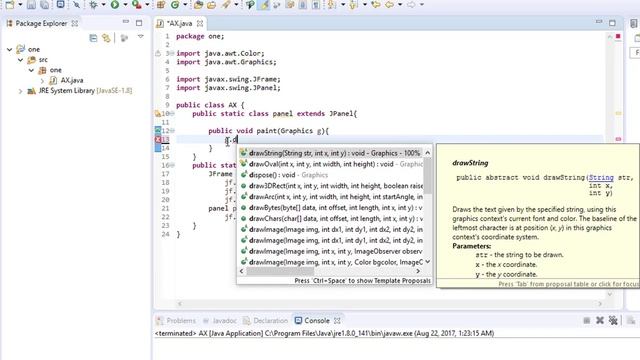640x360 pixels.
Task: Open the New dropdown arrow
Action: tap(20, 4)
